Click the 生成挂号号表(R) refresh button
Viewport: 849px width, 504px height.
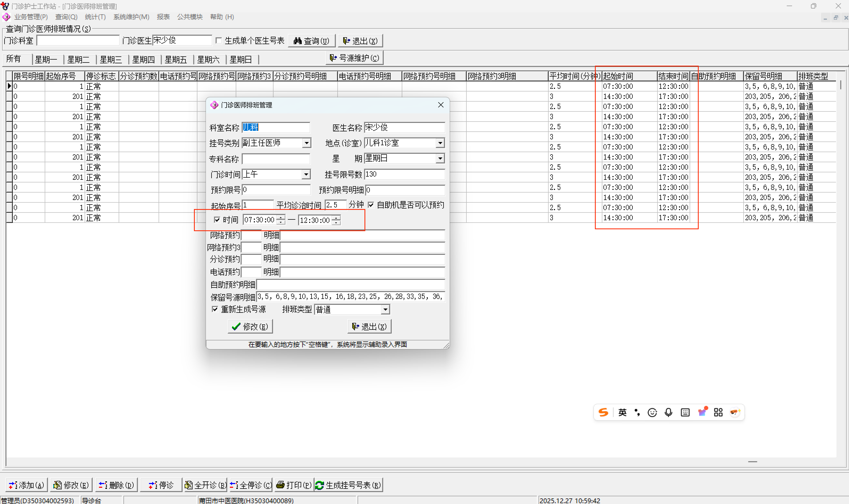point(348,485)
